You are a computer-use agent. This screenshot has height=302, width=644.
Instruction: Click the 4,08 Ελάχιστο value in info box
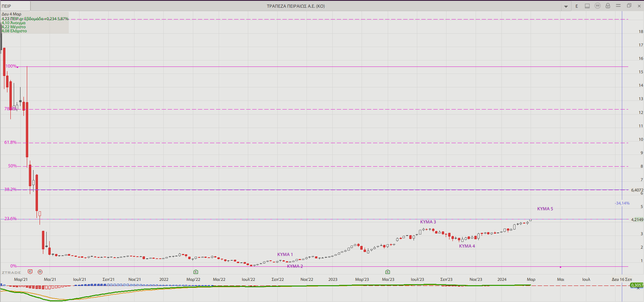pos(14,31)
